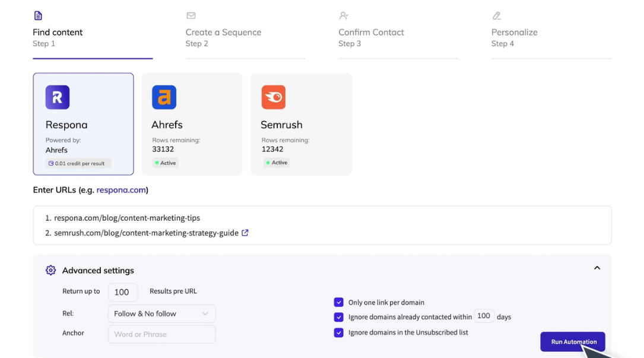The width and height of the screenshot is (644, 358).
Task: Click the 0.01 credit per result badge
Action: click(x=78, y=163)
